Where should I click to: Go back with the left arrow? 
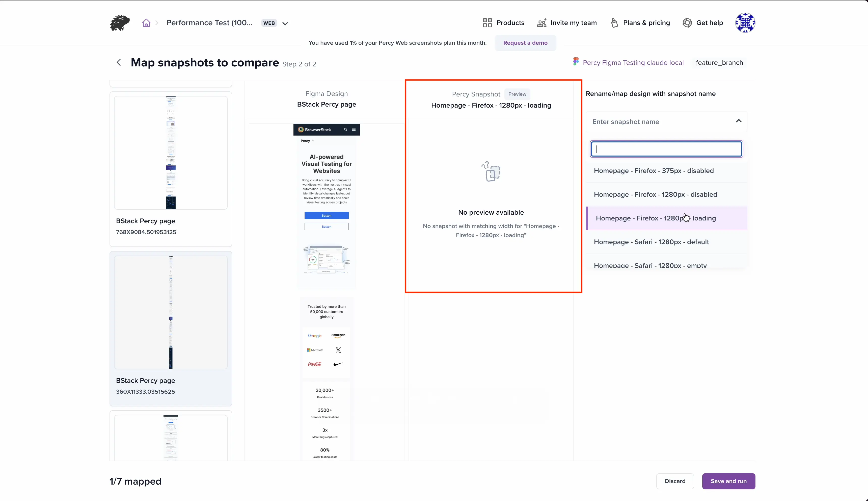point(119,63)
